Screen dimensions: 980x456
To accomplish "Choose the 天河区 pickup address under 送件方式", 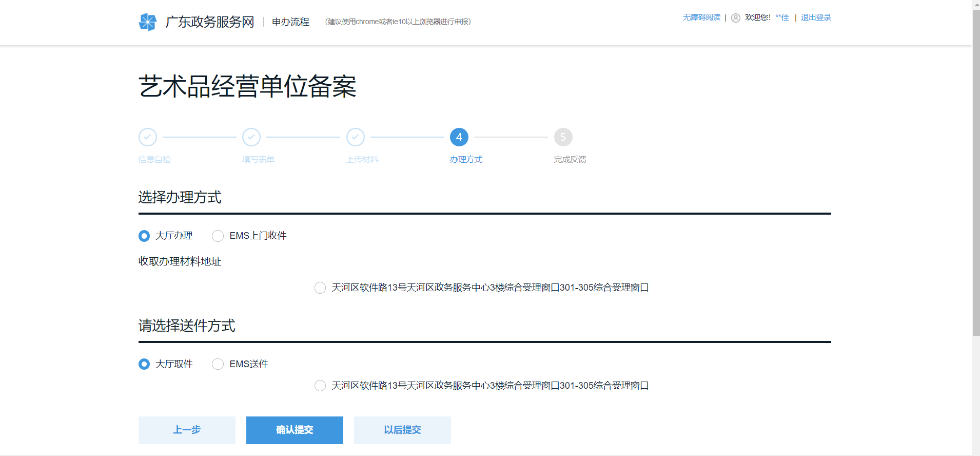I will [320, 386].
